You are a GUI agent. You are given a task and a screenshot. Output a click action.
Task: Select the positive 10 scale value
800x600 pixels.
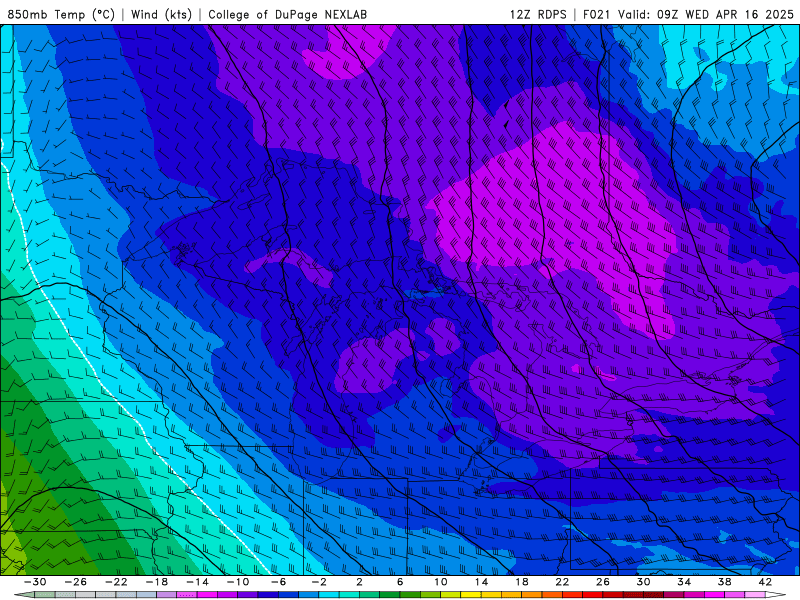pyautogui.click(x=441, y=582)
